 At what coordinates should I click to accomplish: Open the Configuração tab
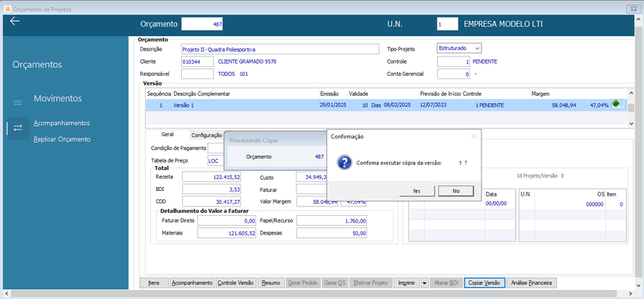click(x=207, y=135)
